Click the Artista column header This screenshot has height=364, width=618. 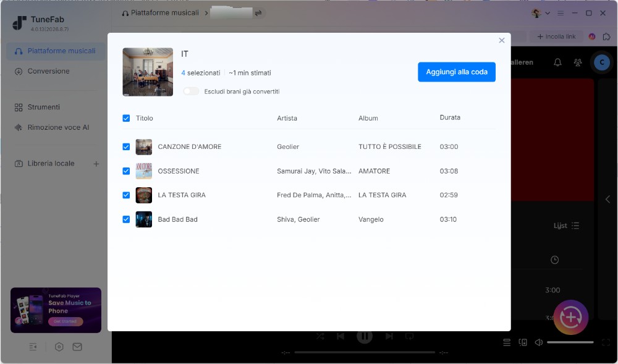coord(287,118)
